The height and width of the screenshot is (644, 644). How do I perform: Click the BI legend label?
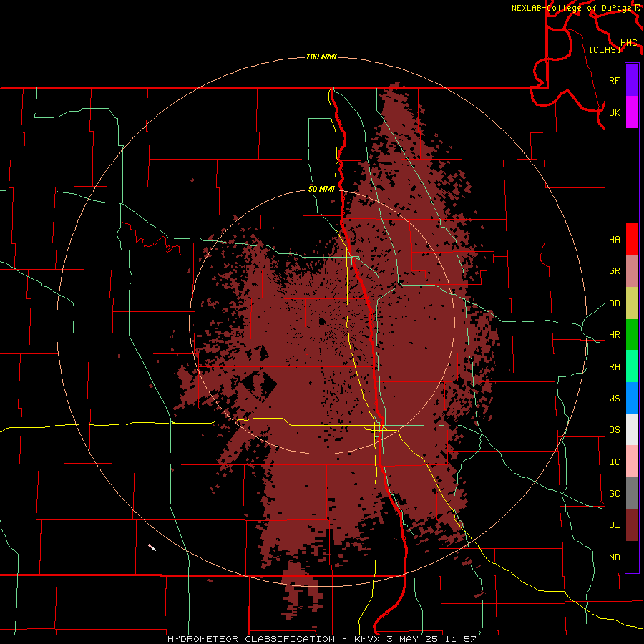coord(614,525)
